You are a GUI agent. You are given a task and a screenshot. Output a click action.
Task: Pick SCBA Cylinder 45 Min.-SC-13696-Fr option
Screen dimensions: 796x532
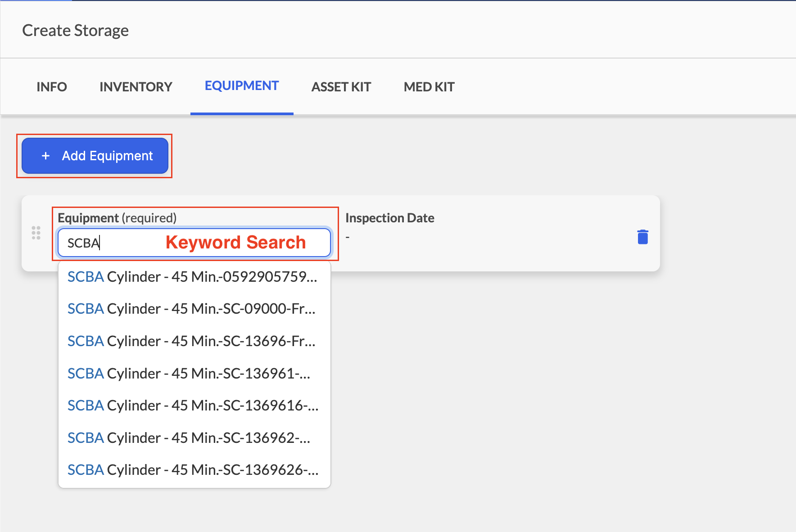click(194, 341)
